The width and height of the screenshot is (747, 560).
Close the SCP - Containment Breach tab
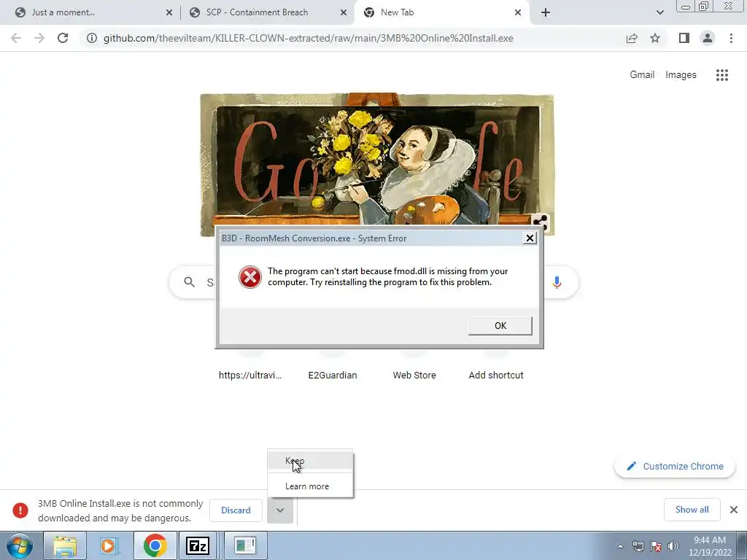coord(343,12)
